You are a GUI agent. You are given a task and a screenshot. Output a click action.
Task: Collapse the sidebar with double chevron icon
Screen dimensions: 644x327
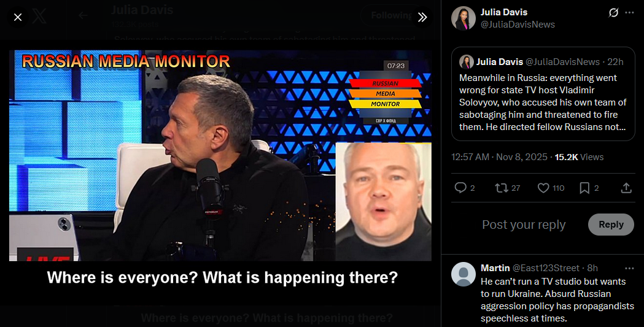(x=422, y=17)
